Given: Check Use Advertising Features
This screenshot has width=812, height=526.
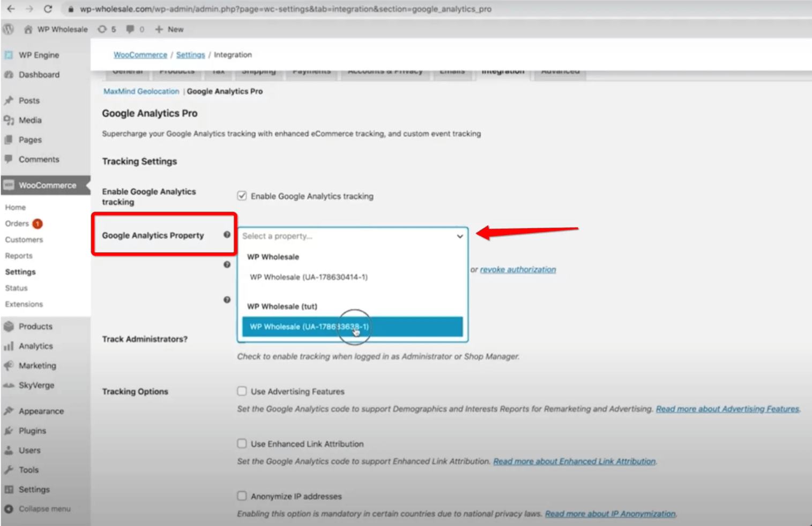Looking at the screenshot, I should click(x=242, y=391).
